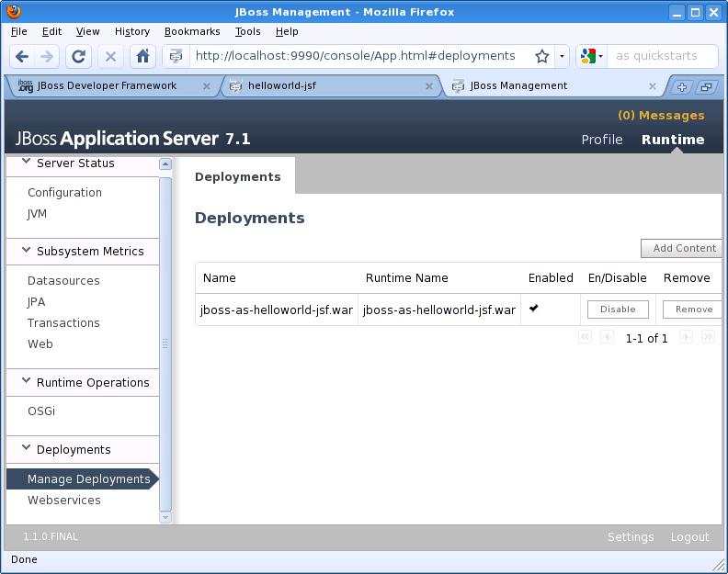
Task: Select the Runtime view
Action: (673, 140)
